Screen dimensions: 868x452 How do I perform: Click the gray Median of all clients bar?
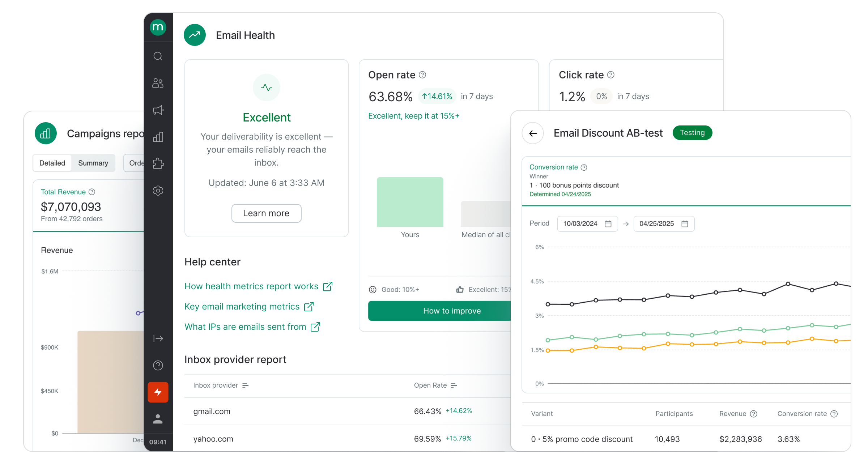click(x=486, y=214)
